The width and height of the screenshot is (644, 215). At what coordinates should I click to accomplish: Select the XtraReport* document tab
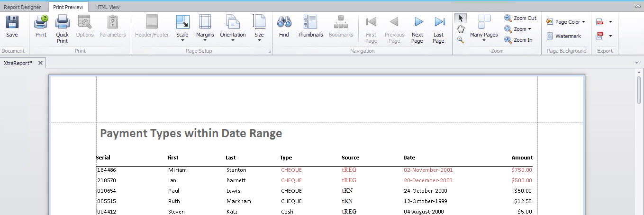click(x=18, y=63)
